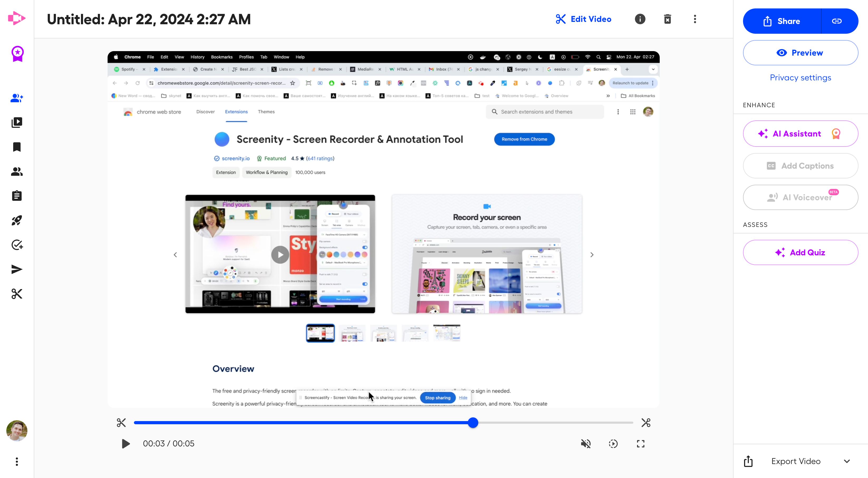The image size is (868, 478).
Task: Click the video preview frame
Action: click(383, 230)
